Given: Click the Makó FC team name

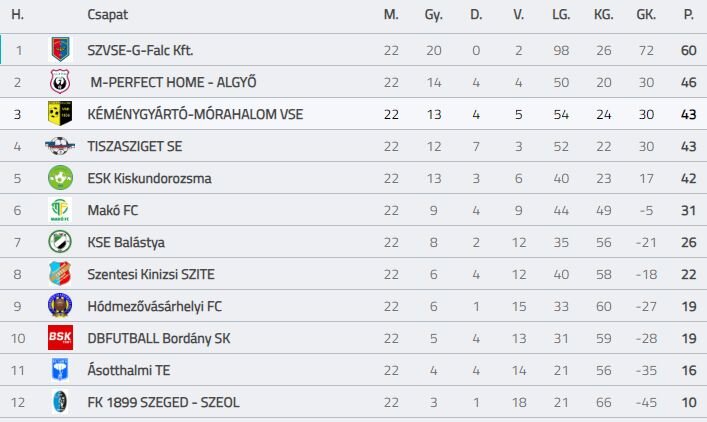Looking at the screenshot, I should 113,210.
